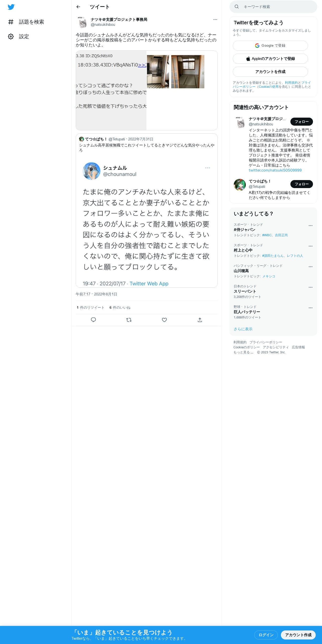The width and height of the screenshot is (322, 644).
Task: Open 話題を検索 in the sidebar
Action: pyautogui.click(x=31, y=22)
